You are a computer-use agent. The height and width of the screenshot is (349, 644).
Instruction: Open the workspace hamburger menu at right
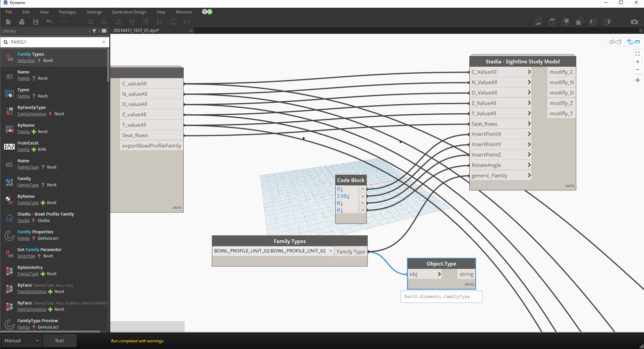click(641, 31)
